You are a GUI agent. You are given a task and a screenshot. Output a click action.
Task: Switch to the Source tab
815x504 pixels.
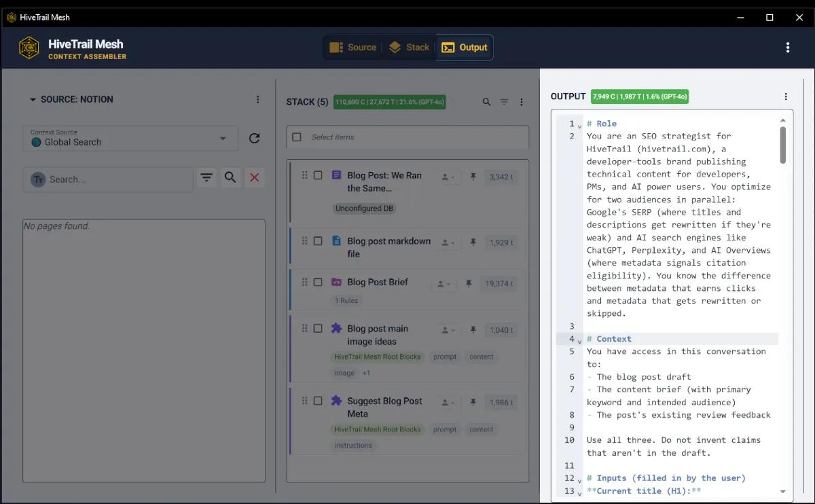click(352, 48)
